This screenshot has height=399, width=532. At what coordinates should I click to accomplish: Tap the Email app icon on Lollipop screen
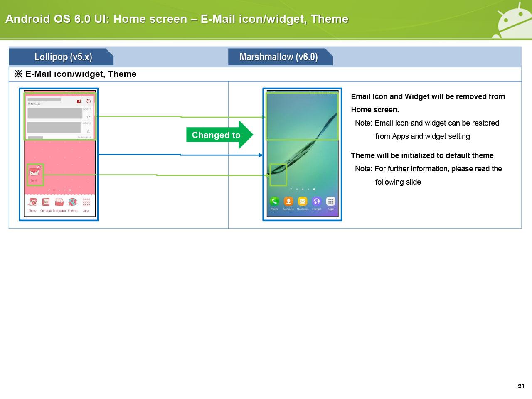click(x=34, y=172)
